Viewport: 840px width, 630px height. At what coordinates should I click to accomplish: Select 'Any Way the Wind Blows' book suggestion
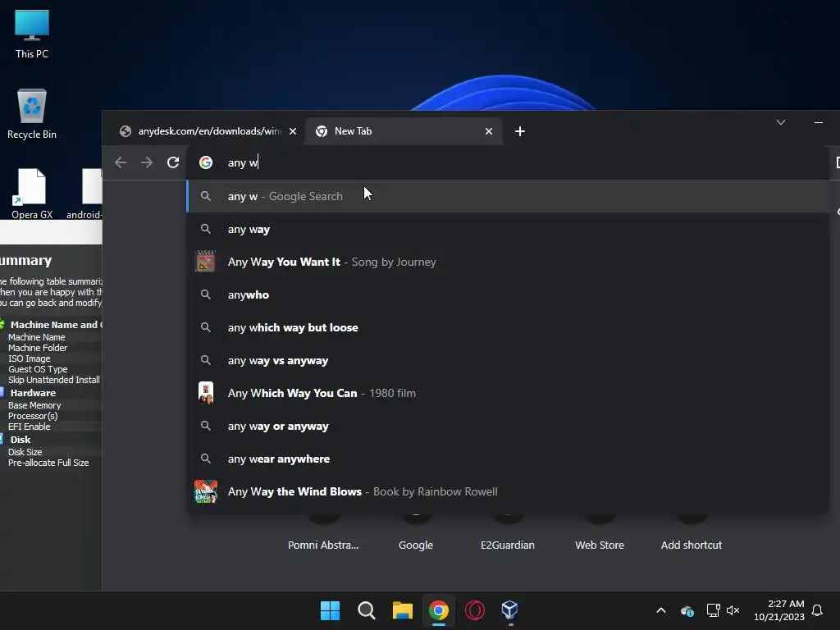[x=508, y=492]
